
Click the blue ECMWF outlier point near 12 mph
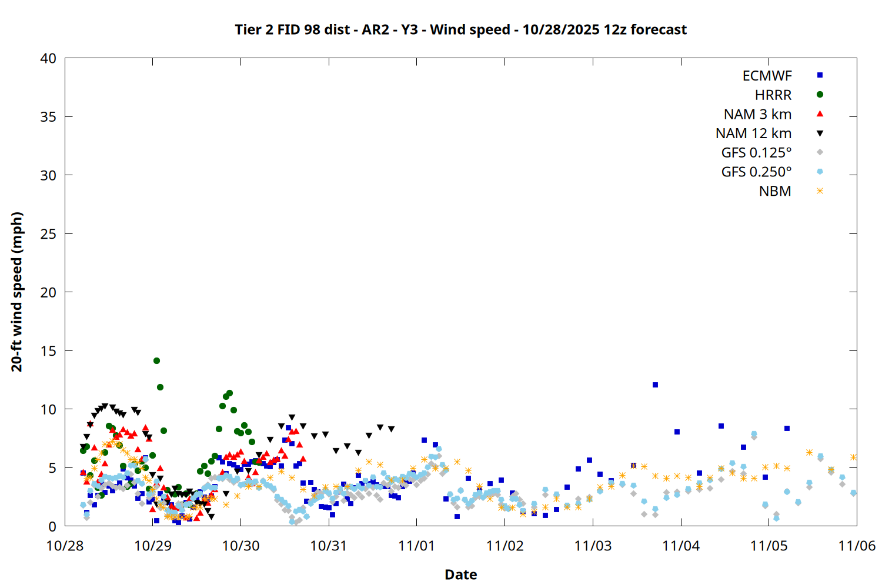pos(655,385)
